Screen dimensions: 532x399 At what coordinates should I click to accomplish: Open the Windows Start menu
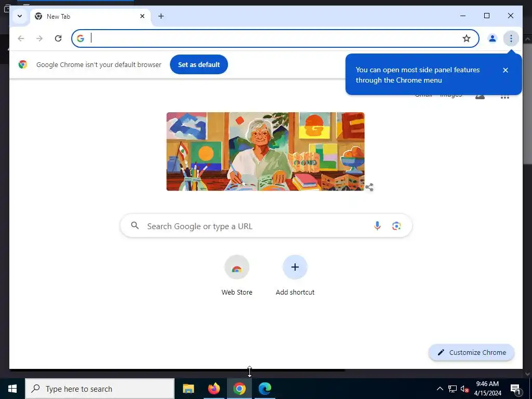(12, 389)
